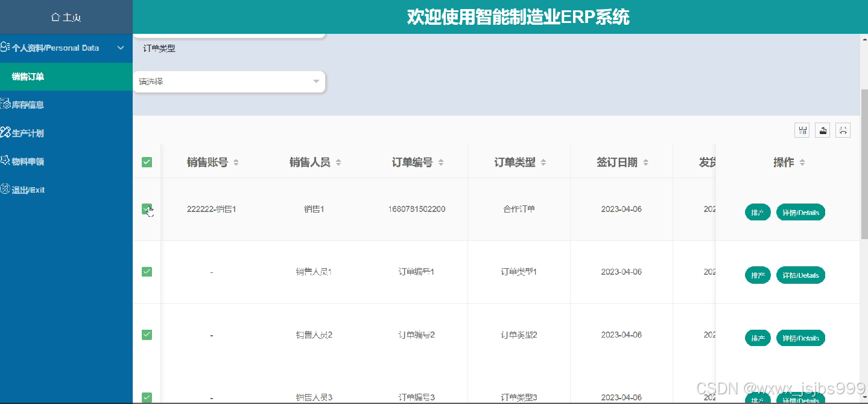Click the 个人资料 person icon
This screenshot has width=868, height=404.
coord(5,47)
